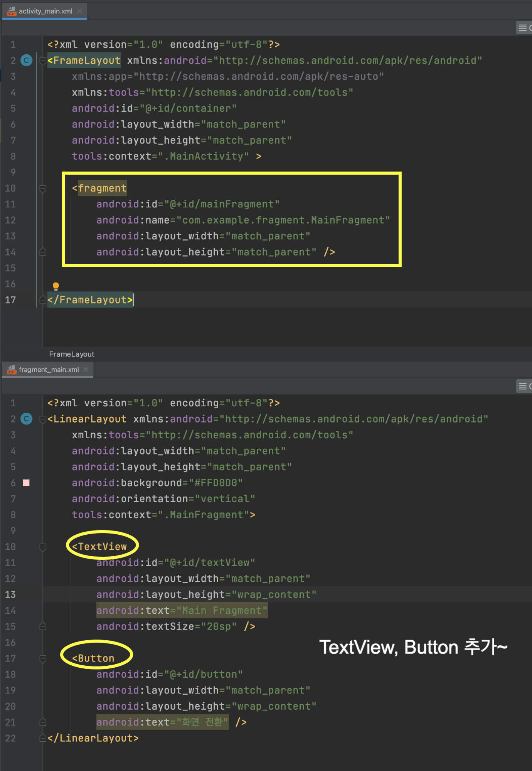
Task: Open related class icon beside FrameLayout line
Action: pyautogui.click(x=26, y=61)
